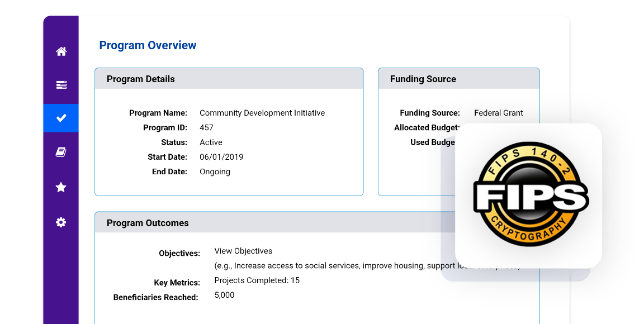Click the 'Funding Source:' field label

(x=430, y=113)
